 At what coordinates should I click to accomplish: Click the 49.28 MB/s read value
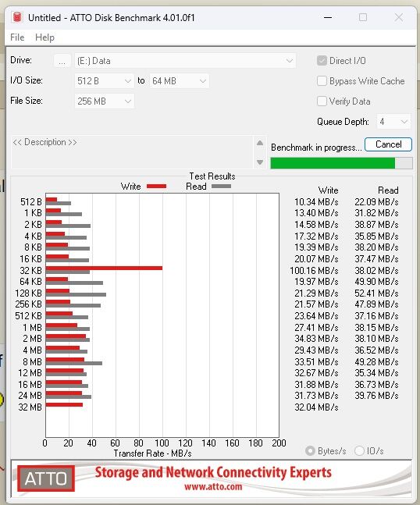point(376,362)
